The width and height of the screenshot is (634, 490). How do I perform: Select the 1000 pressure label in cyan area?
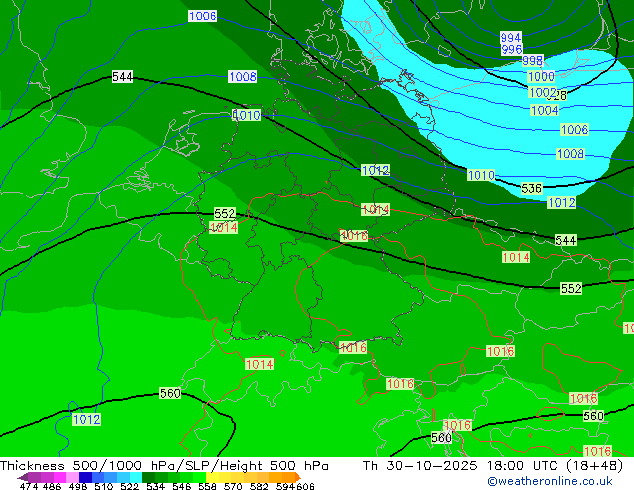[541, 76]
